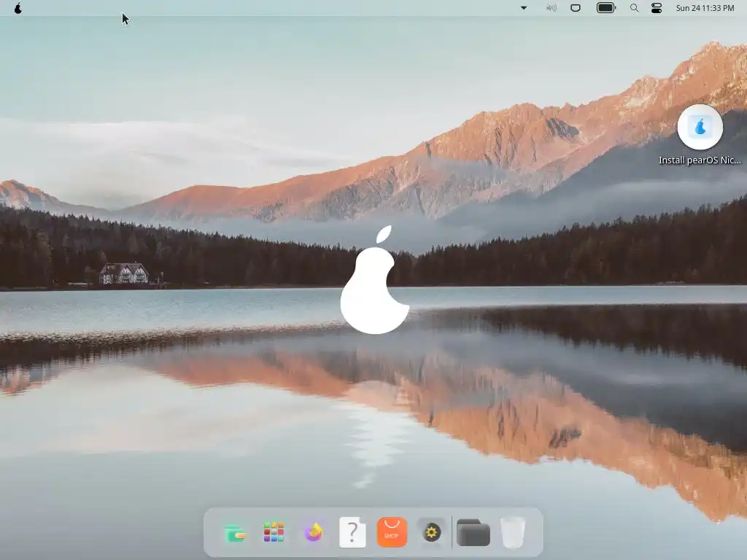Launch Firefox from the dock
Screen dimensions: 747x560
point(313,532)
